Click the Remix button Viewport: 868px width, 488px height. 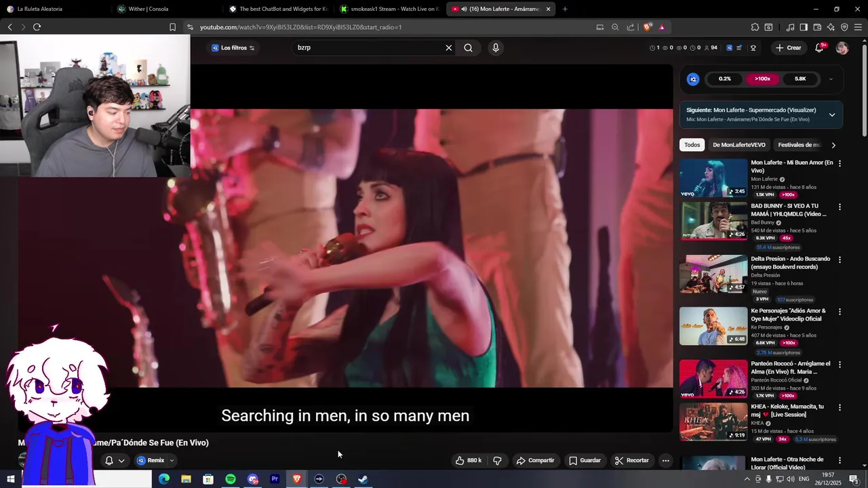tap(151, 460)
